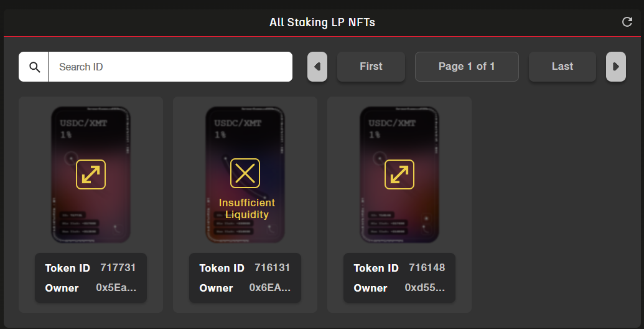644x329 pixels.
Task: Click the Page 1 of 1 indicator
Action: [x=467, y=67]
